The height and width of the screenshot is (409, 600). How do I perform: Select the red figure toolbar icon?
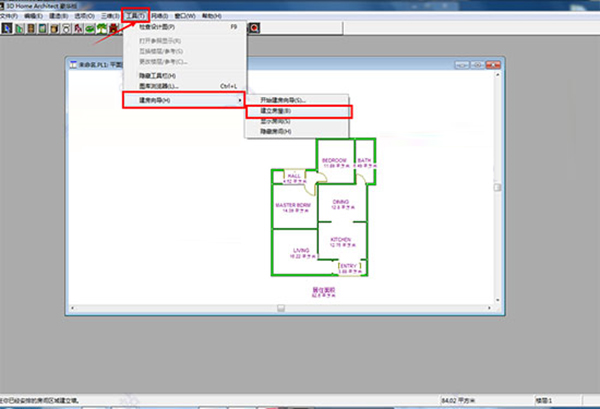pos(78,28)
